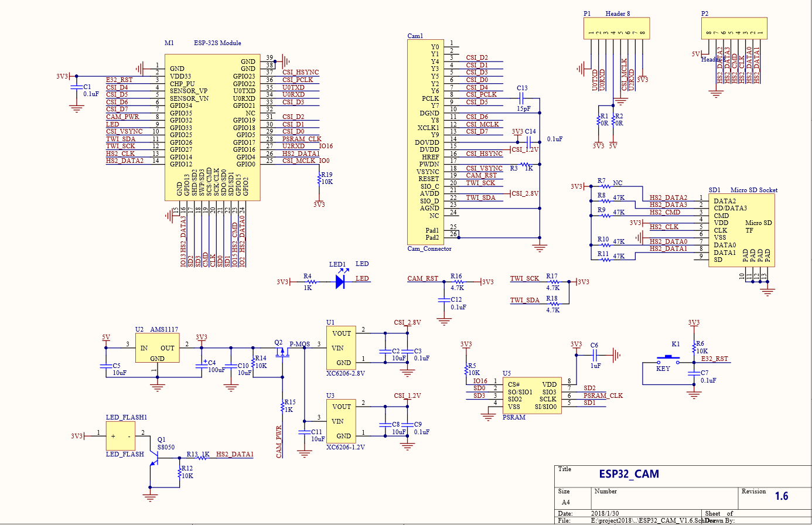Click the "R18" resistor designator
This screenshot has height=525, width=812.
[552, 298]
